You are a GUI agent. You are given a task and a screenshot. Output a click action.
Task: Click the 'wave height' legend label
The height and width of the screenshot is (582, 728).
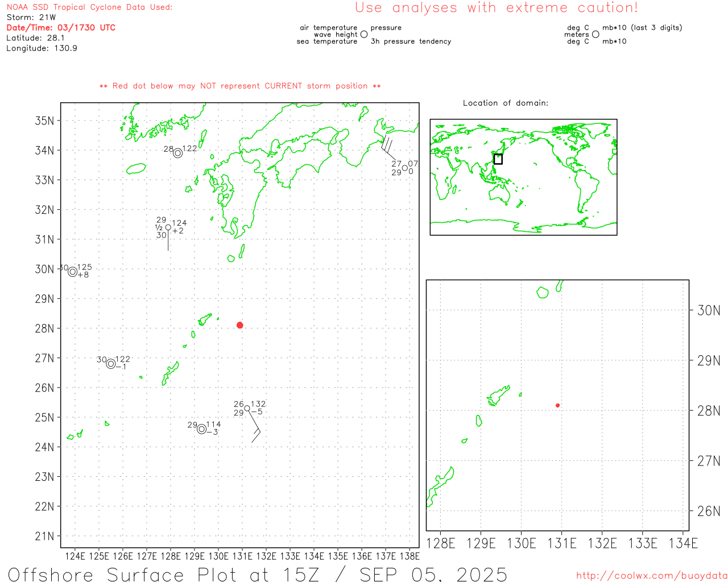pos(336,35)
